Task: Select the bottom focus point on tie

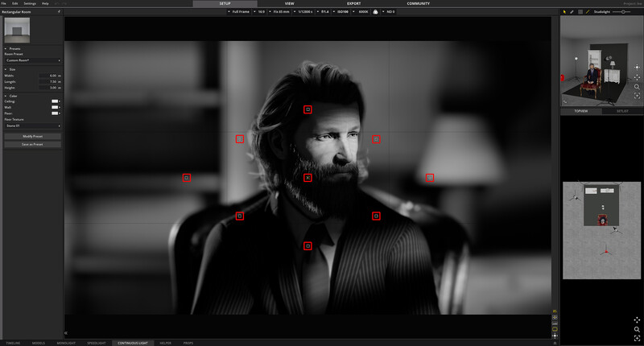Action: click(x=308, y=246)
